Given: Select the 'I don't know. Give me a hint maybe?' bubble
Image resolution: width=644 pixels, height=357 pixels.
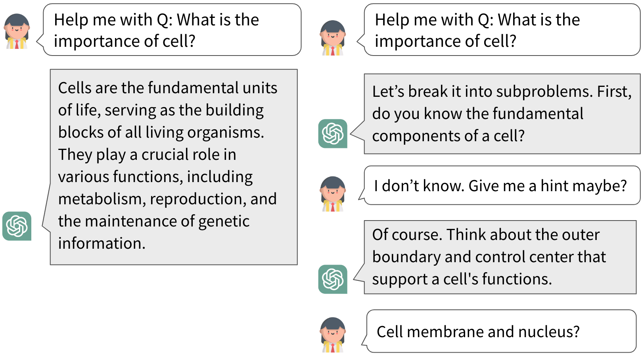Looking at the screenshot, I should tap(502, 185).
